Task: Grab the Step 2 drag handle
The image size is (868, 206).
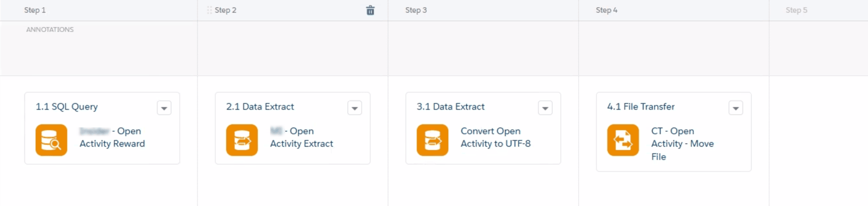Action: click(x=209, y=10)
